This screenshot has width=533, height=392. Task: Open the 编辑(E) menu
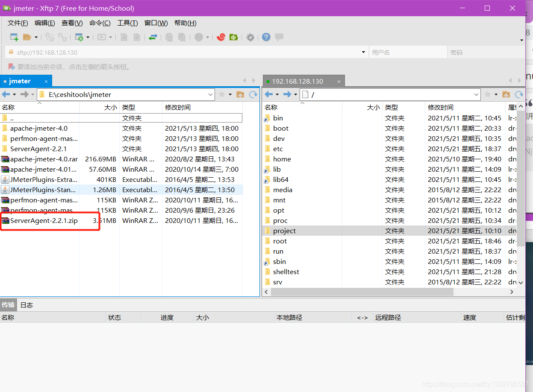coord(45,23)
